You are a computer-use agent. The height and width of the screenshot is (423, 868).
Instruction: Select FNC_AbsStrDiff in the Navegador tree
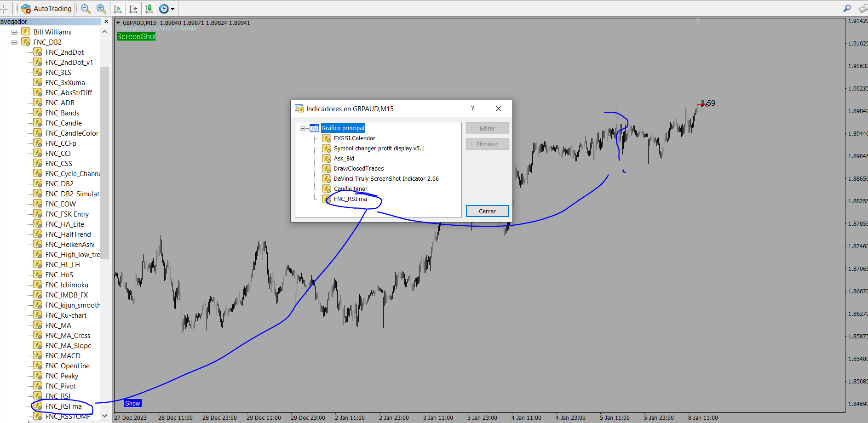click(x=69, y=93)
